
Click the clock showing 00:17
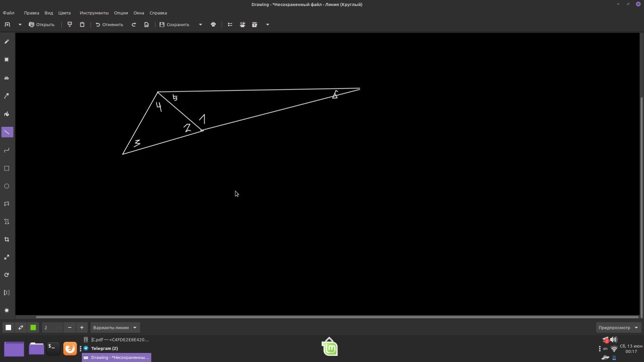pyautogui.click(x=631, y=348)
